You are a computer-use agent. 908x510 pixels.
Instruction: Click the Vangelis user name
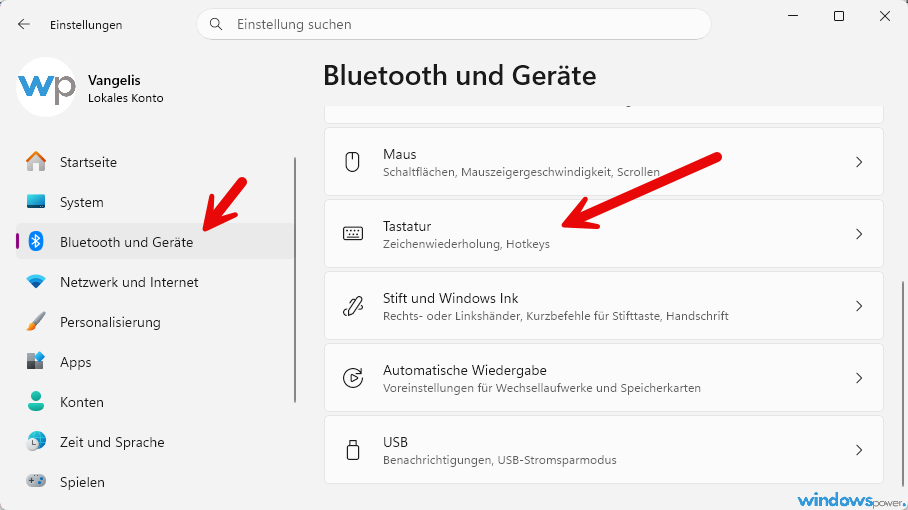coord(114,80)
